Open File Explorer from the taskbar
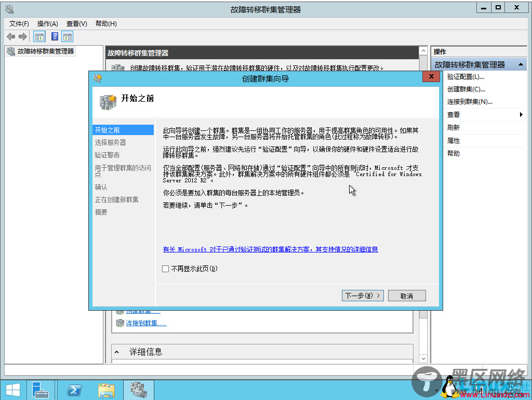Viewport: 532px width, 400px height. tap(106, 390)
